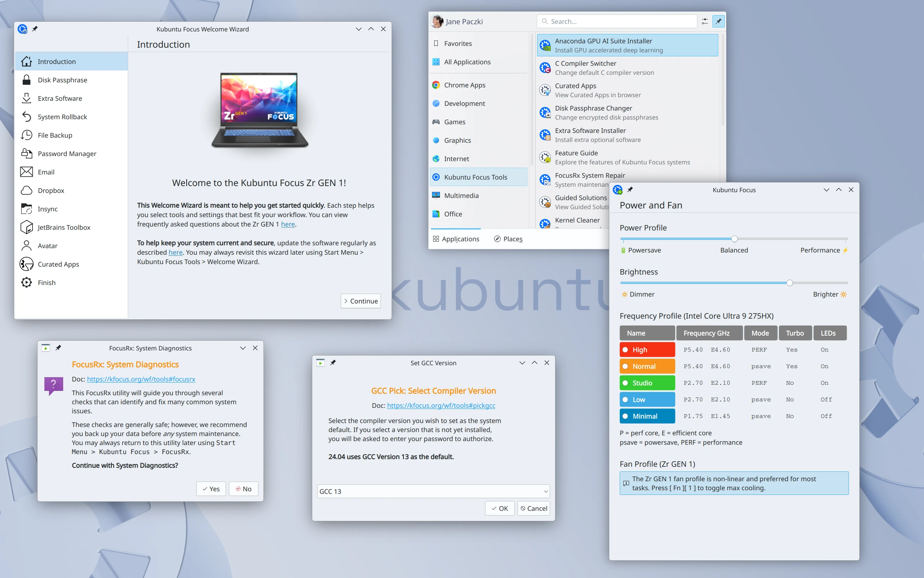The width and height of the screenshot is (924, 578).
Task: Open Disk Passphrase step in Welcome Wizard
Action: [71, 80]
